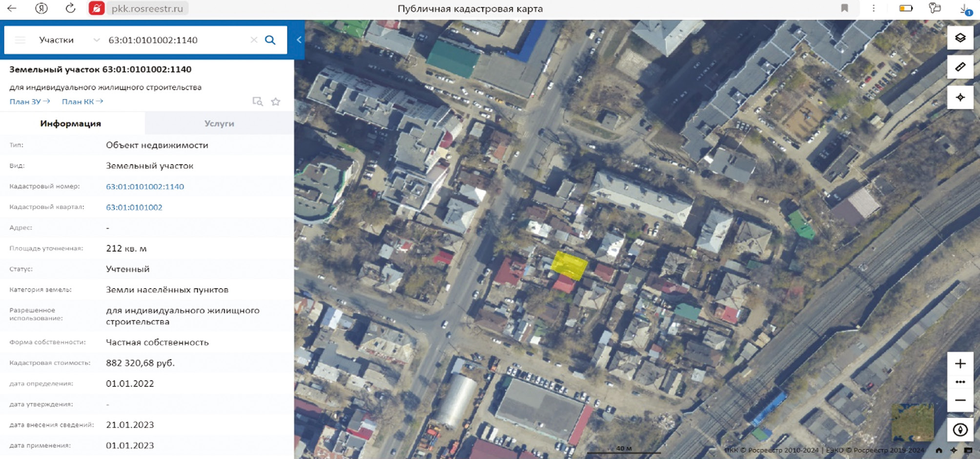Click the blue search magnifier icon
Viewport: 980px width, 459px height.
pyautogui.click(x=270, y=40)
